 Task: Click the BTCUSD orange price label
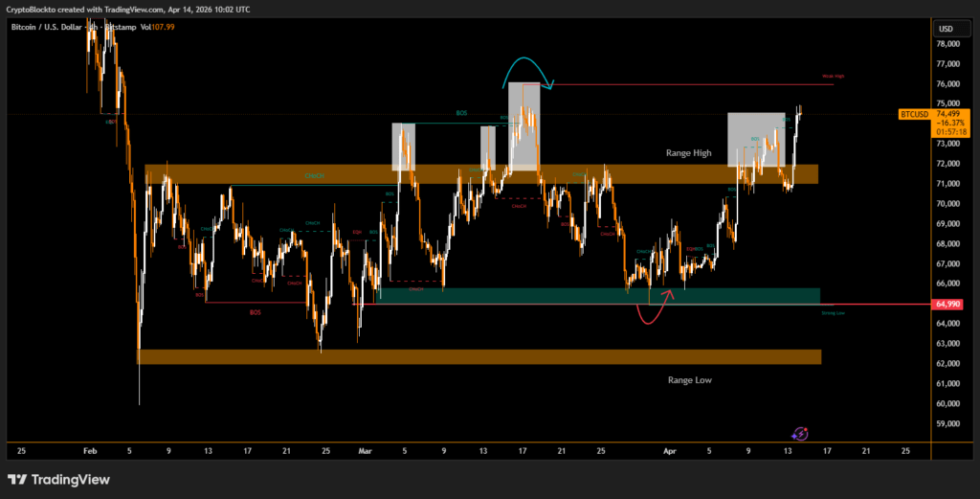[915, 114]
